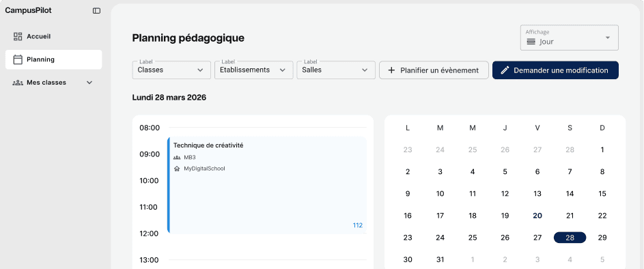Select day 11 in the calendar
This screenshot has width=644, height=269.
473,194
